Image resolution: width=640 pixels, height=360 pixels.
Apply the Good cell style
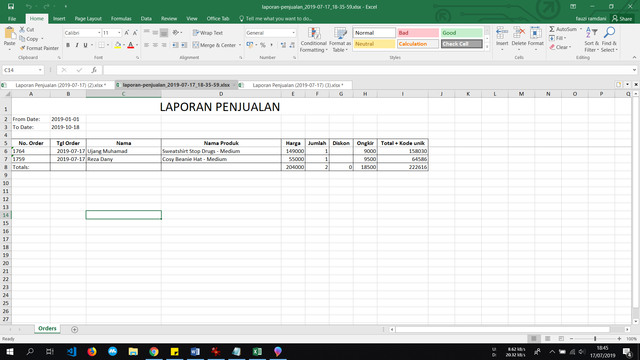point(461,33)
